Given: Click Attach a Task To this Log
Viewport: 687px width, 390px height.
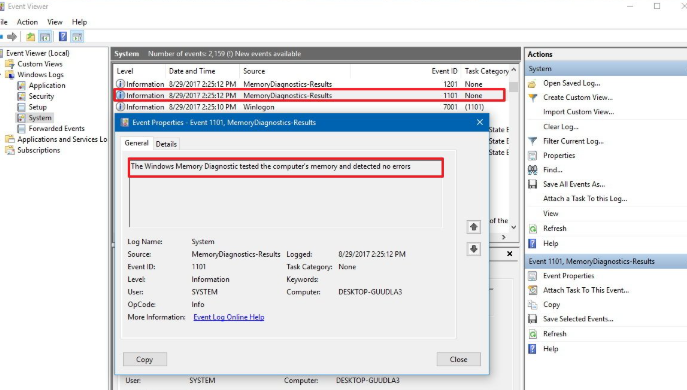Looking at the screenshot, I should 585,199.
